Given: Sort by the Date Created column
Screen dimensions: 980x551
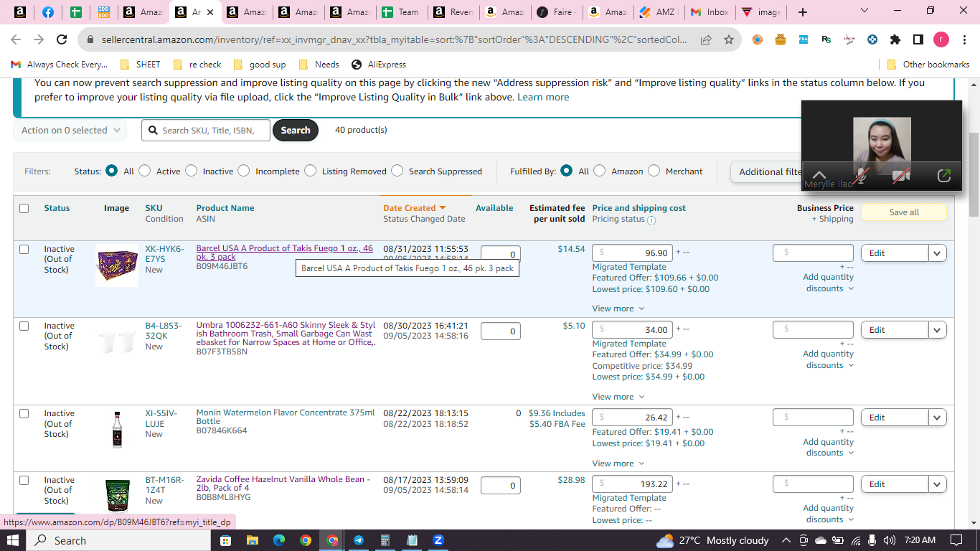Looking at the screenshot, I should [x=415, y=208].
